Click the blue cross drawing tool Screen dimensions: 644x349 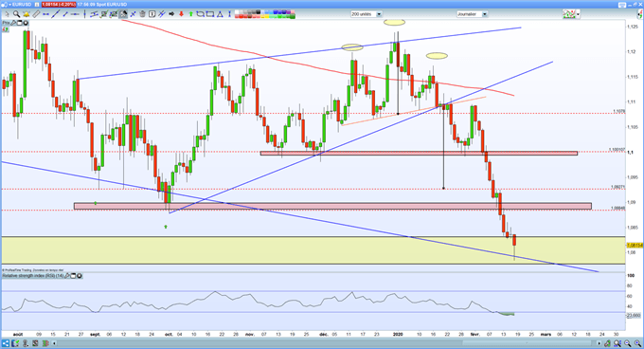point(134,14)
